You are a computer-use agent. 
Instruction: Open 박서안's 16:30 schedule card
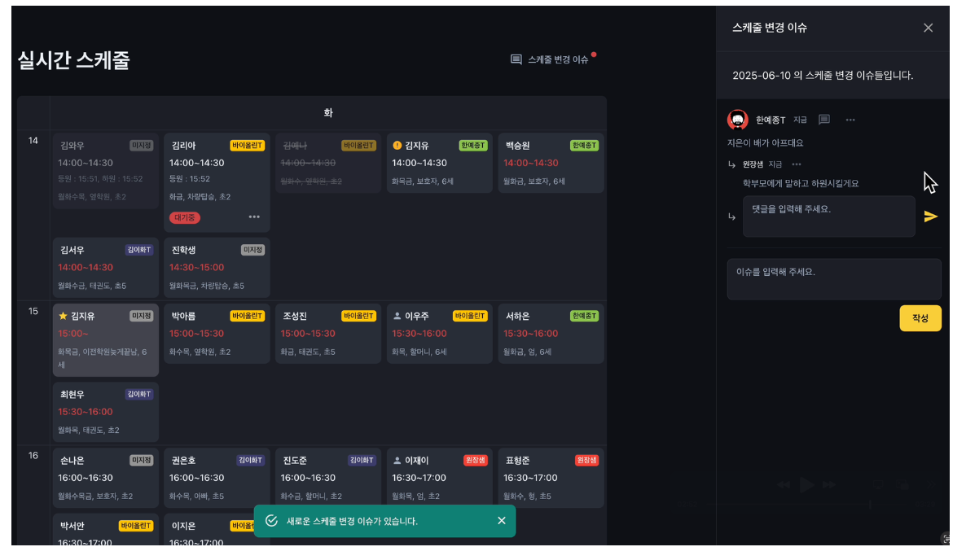105,529
